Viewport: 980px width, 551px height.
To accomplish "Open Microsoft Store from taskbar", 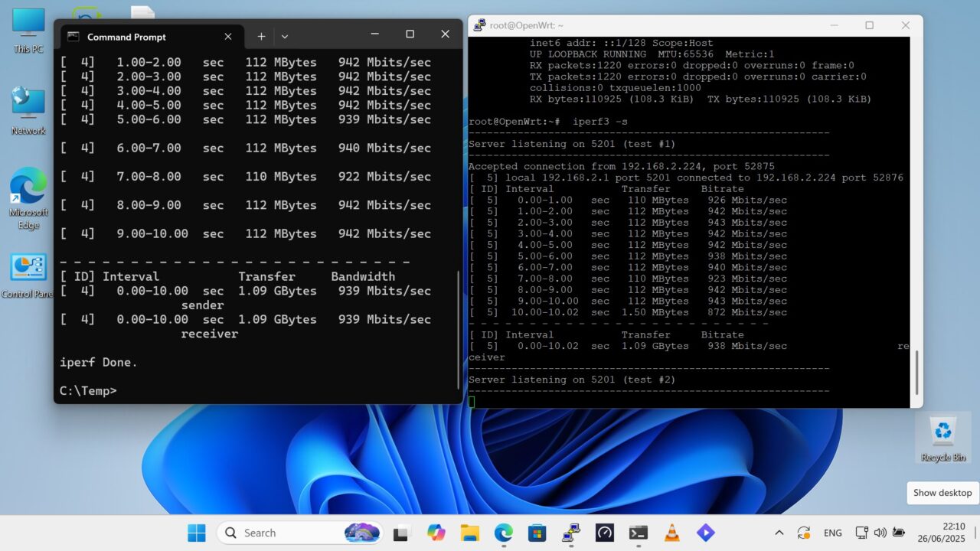I will pyautogui.click(x=537, y=533).
